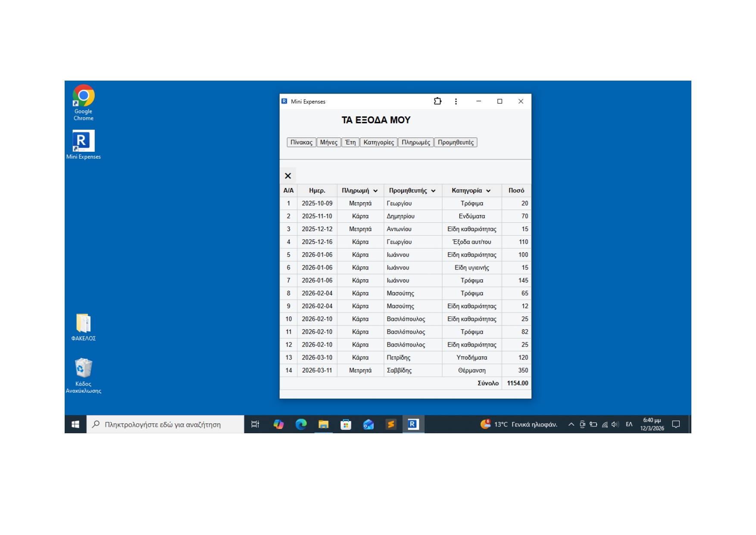Expand the Πληρωμή column filter dropdown

click(375, 191)
